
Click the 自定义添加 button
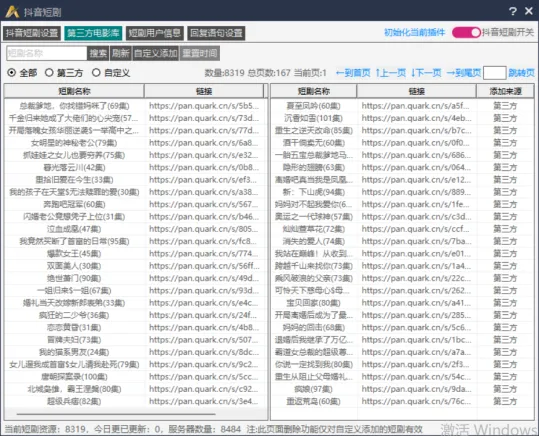[x=156, y=53]
